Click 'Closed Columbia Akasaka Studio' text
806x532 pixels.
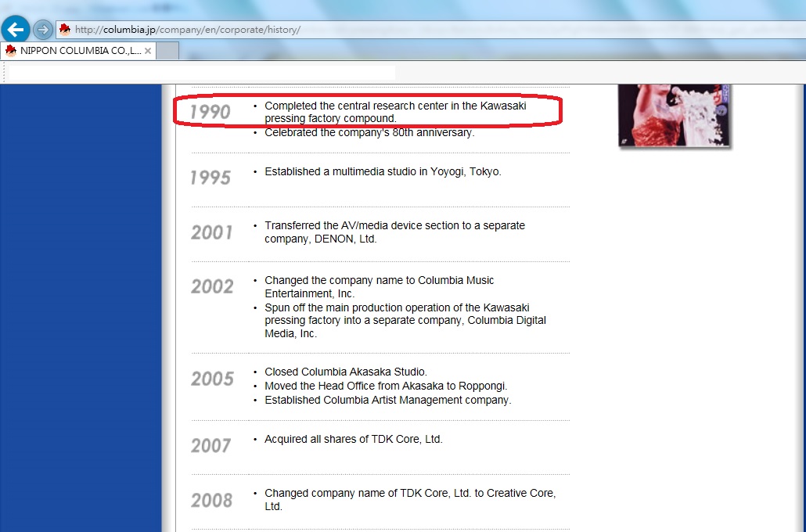346,372
